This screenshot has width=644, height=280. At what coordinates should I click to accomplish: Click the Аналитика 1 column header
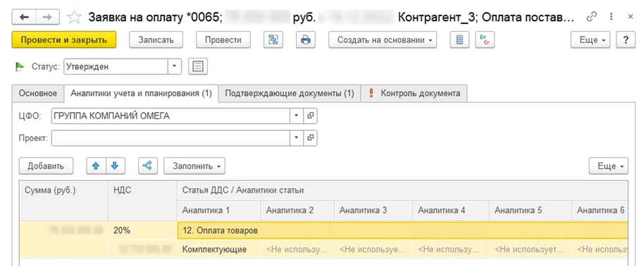pos(219,210)
